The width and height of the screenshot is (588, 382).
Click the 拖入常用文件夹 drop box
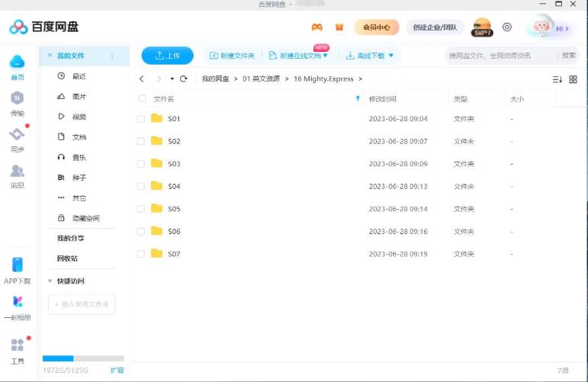[x=82, y=304]
